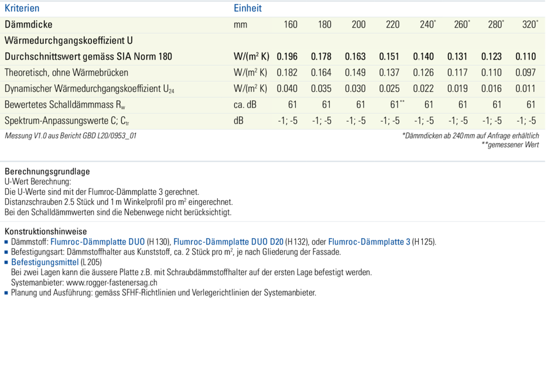Viewport: 547px width, 392px height.
Task: Select the 0.196 U-value cell
Action: click(287, 57)
